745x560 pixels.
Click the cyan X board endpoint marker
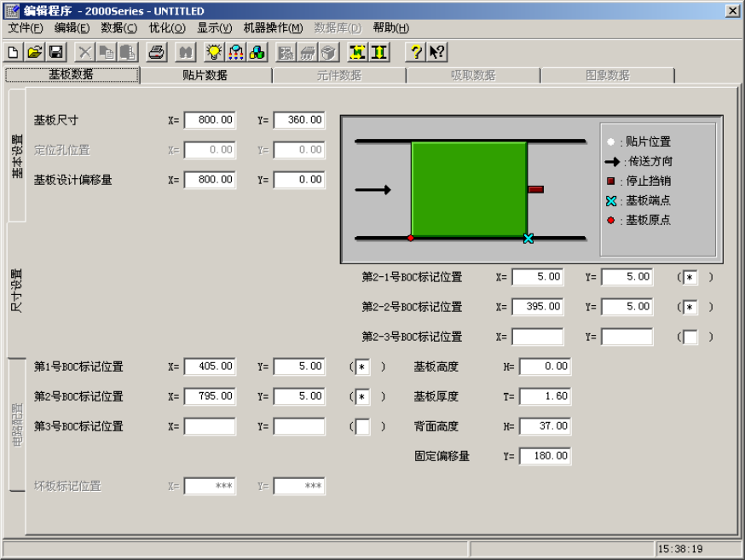click(528, 239)
